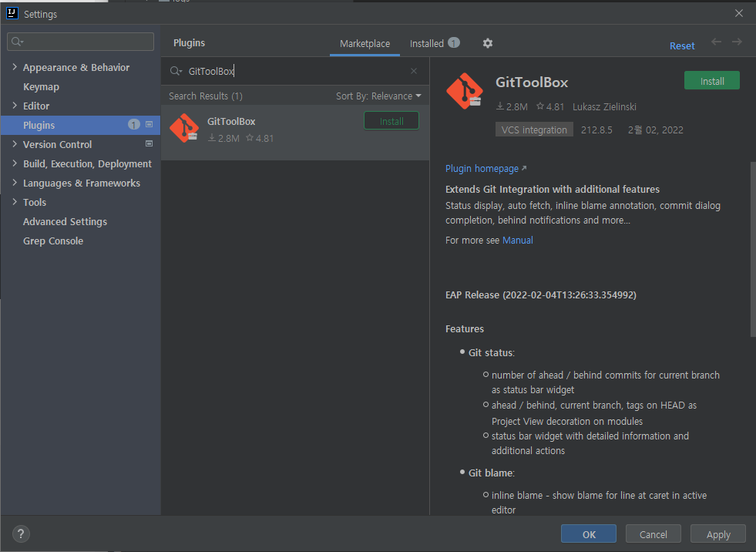
Task: Click the release date 02, 2022
Action: coord(655,130)
